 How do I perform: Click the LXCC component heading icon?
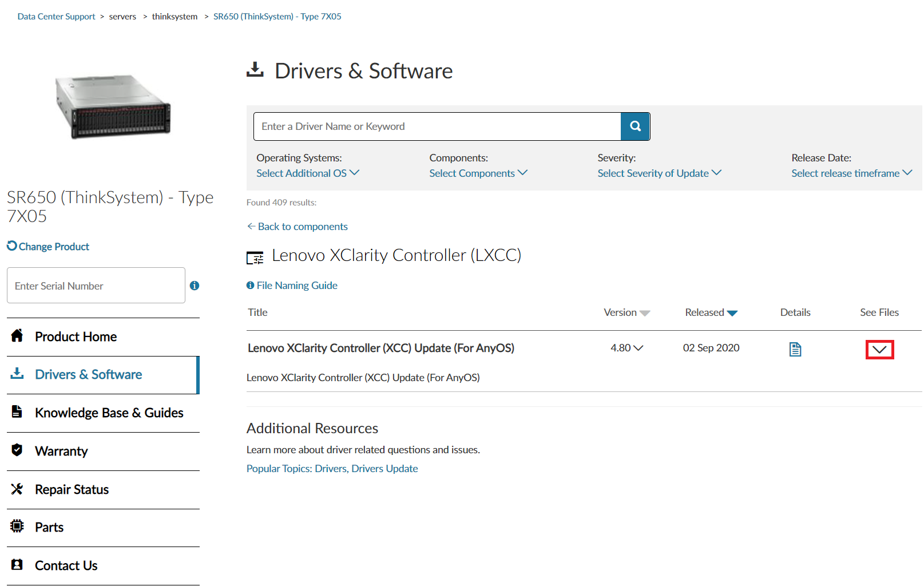255,258
